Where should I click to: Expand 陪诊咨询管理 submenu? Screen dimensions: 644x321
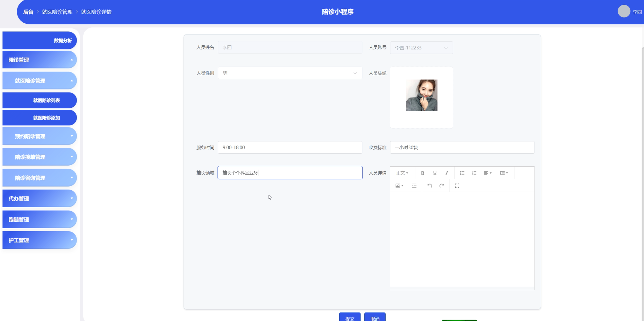tap(40, 178)
